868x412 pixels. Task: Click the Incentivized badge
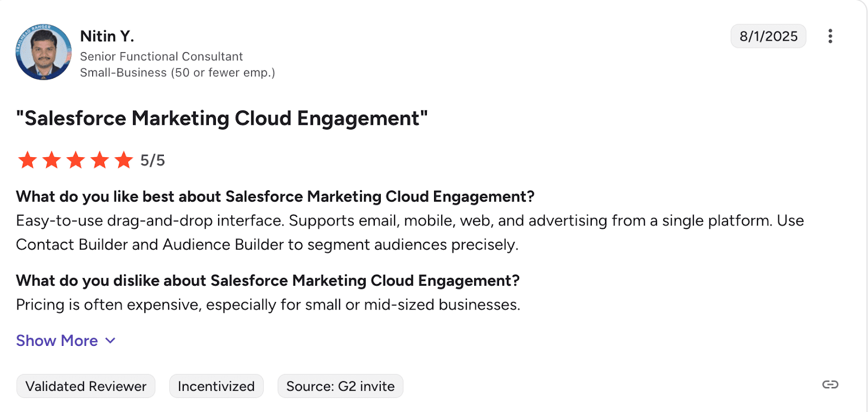[216, 386]
